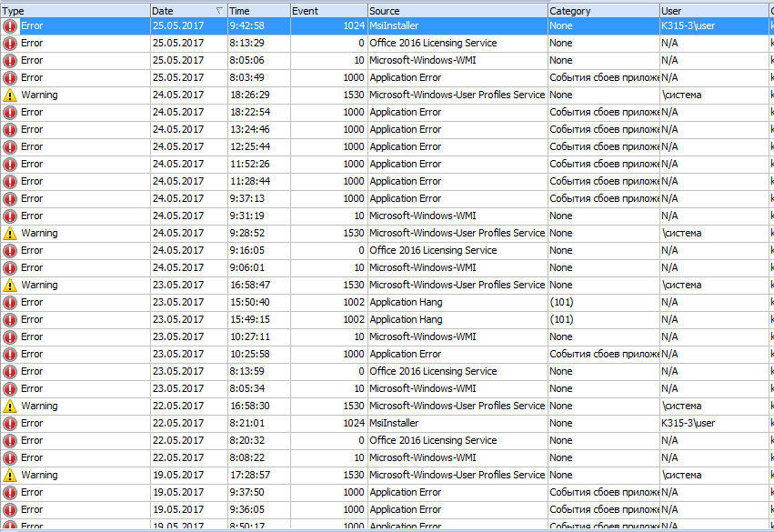The width and height of the screenshot is (774, 532).
Task: Sort events by the Date column header
Action: point(177,10)
